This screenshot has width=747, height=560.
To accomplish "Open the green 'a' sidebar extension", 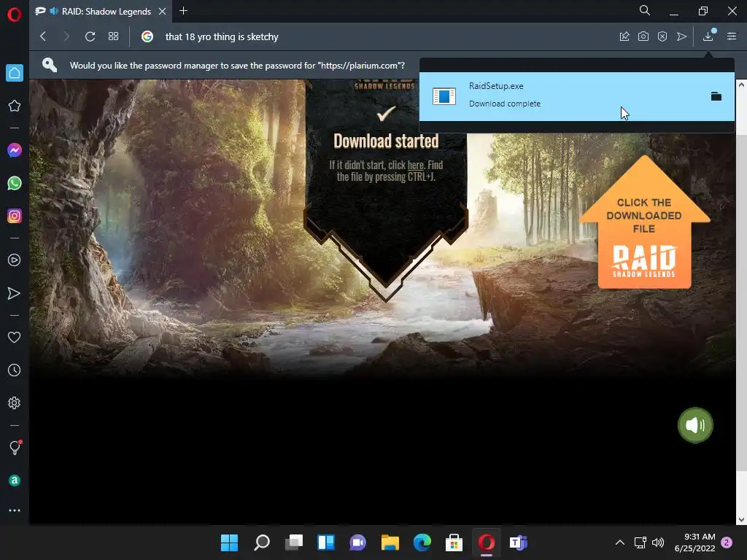I will click(15, 481).
